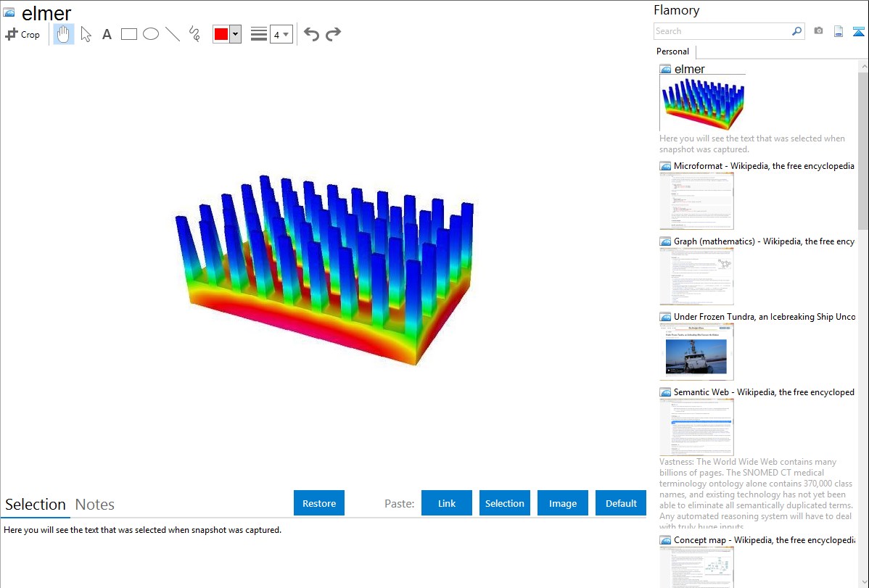The width and height of the screenshot is (869, 588).
Task: Click the snapshot icon beside Microformat title
Action: 666,166
